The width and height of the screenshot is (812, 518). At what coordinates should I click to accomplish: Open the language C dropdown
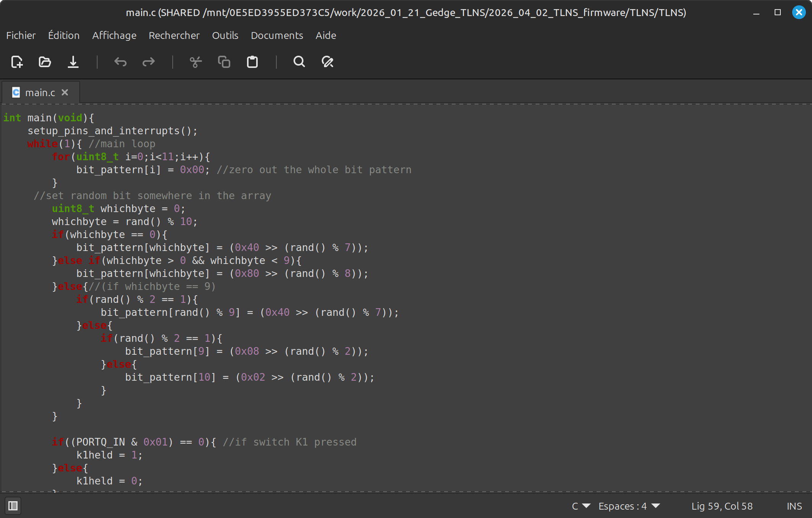[x=581, y=506]
